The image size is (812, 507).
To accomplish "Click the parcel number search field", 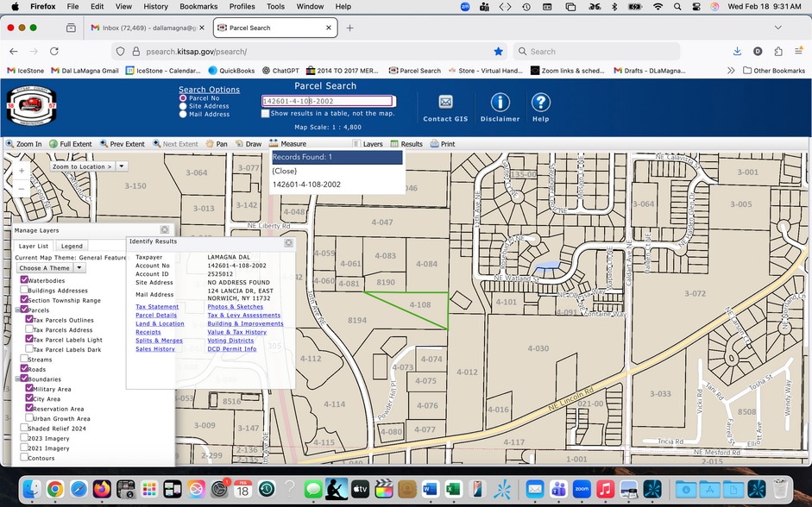I will (x=328, y=101).
